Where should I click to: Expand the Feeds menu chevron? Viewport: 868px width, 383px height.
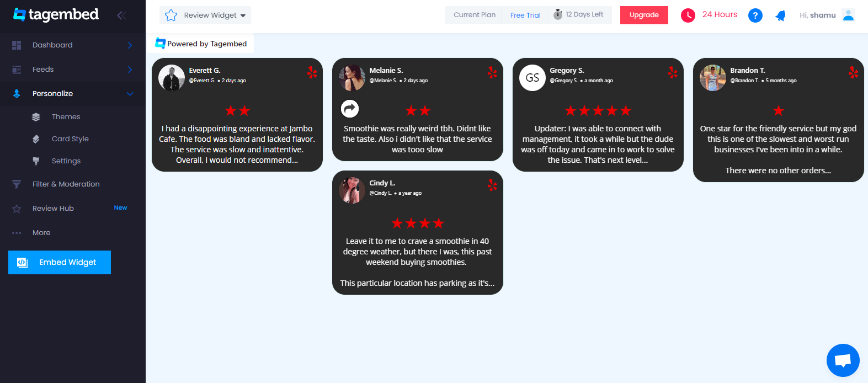pos(130,70)
